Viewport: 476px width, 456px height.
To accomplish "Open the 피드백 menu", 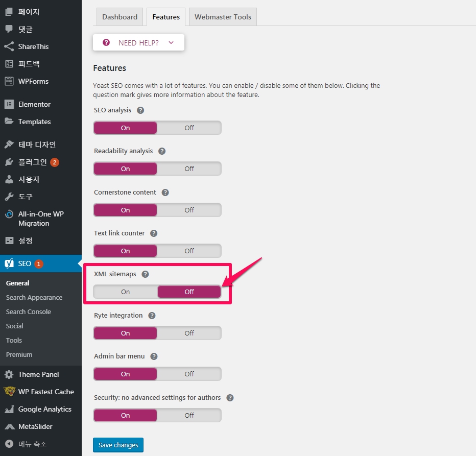I will pos(29,64).
